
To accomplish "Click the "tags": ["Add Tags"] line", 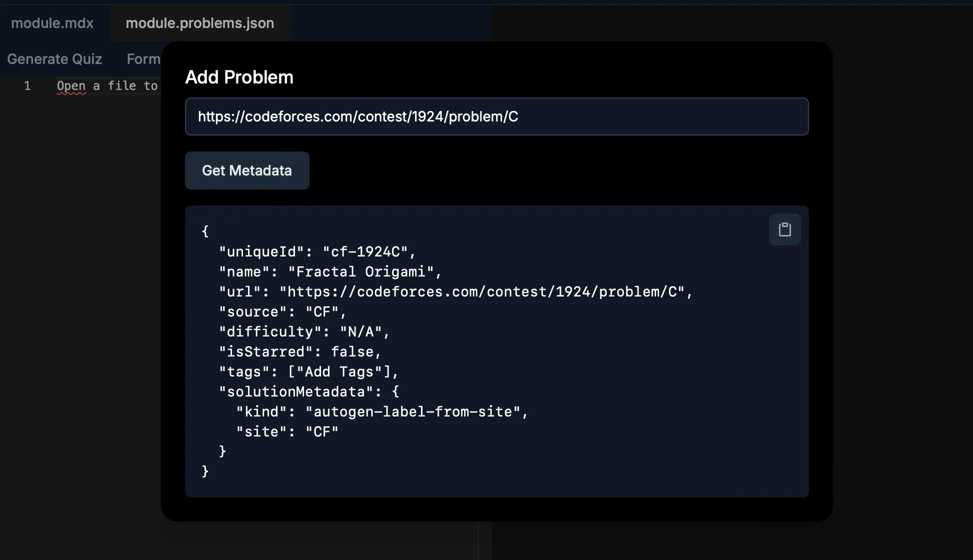I will [308, 371].
